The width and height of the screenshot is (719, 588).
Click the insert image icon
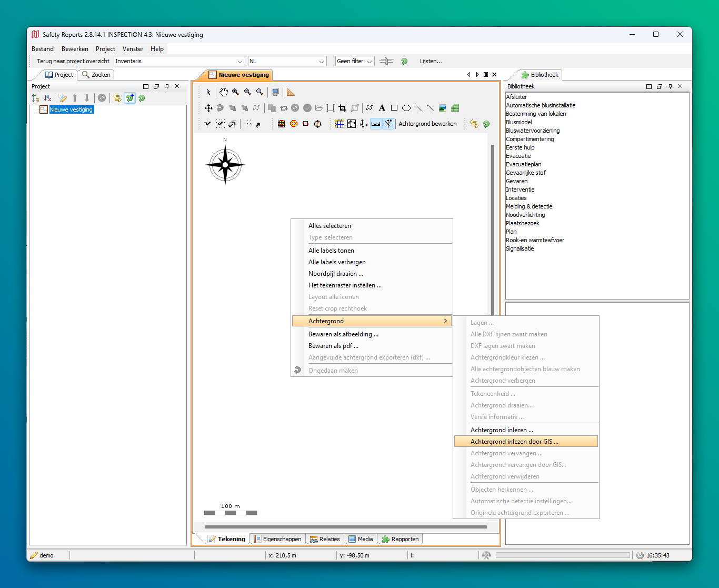(x=443, y=108)
